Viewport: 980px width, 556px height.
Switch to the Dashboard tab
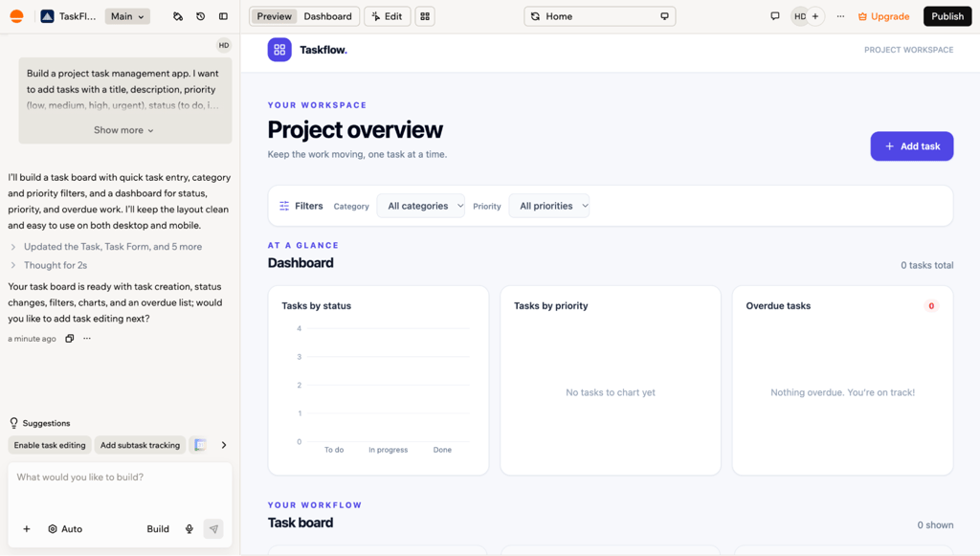coord(327,16)
